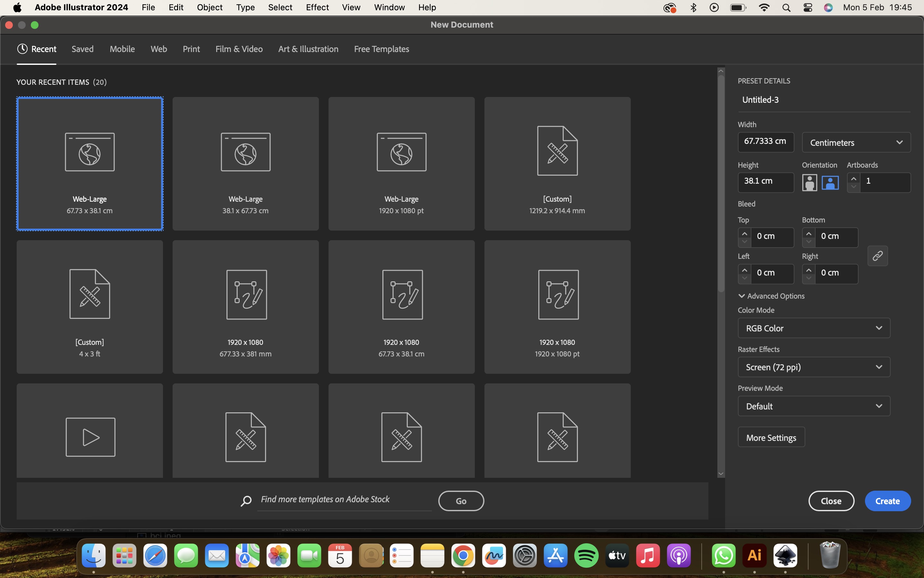Click the Adobe Stock template search field

pyautogui.click(x=344, y=499)
